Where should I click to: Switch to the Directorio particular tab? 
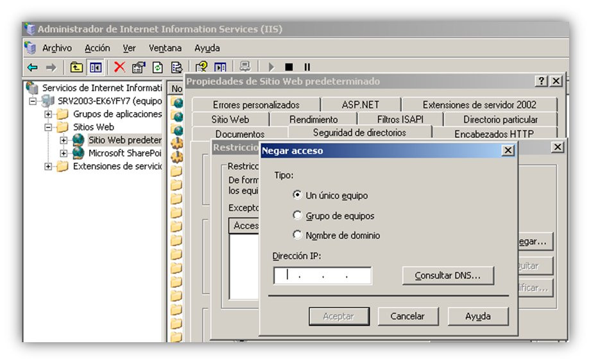click(x=500, y=119)
